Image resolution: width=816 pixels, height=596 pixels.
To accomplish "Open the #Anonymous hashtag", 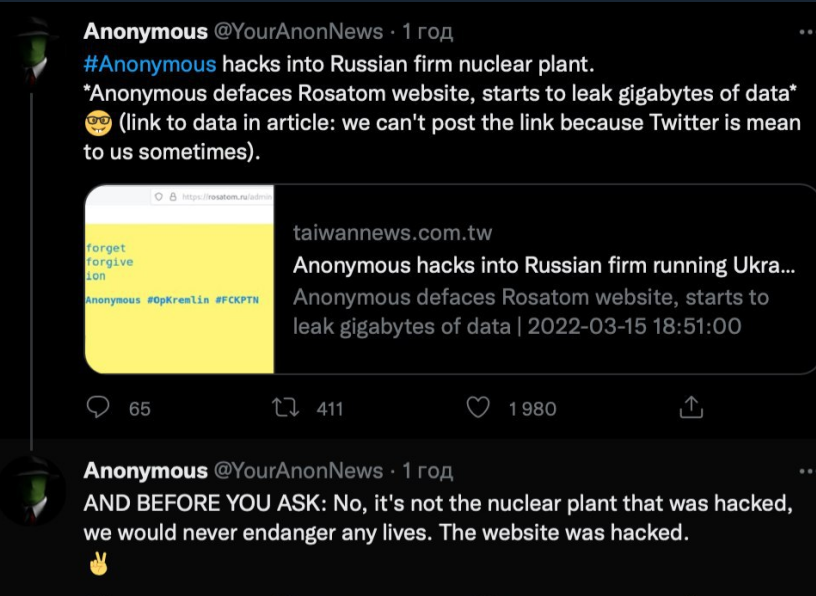I will 150,64.
